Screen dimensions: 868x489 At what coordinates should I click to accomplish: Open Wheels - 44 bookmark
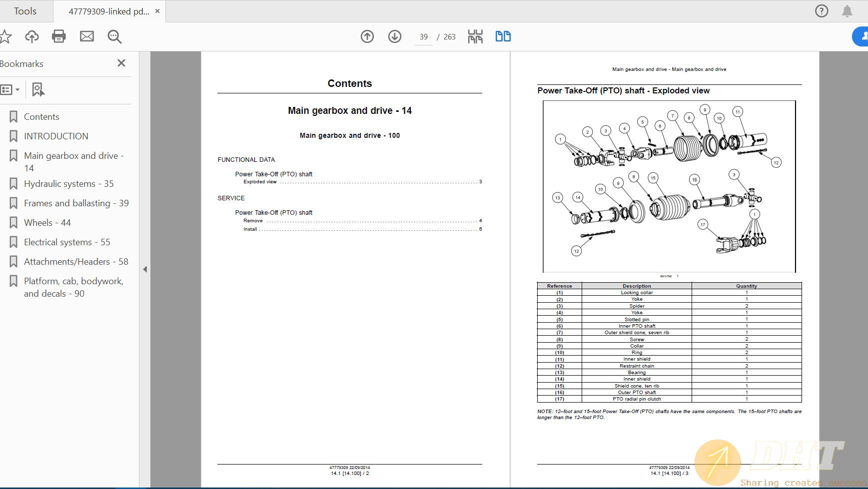47,223
